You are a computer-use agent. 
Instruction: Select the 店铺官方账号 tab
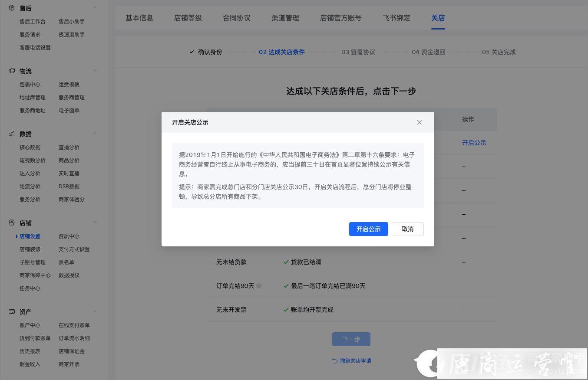point(341,18)
